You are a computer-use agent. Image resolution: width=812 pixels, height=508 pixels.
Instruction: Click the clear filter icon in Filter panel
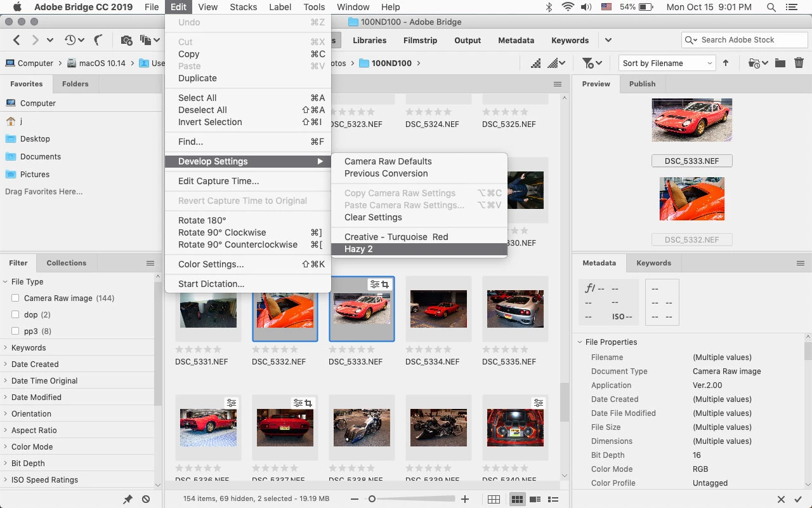(146, 500)
